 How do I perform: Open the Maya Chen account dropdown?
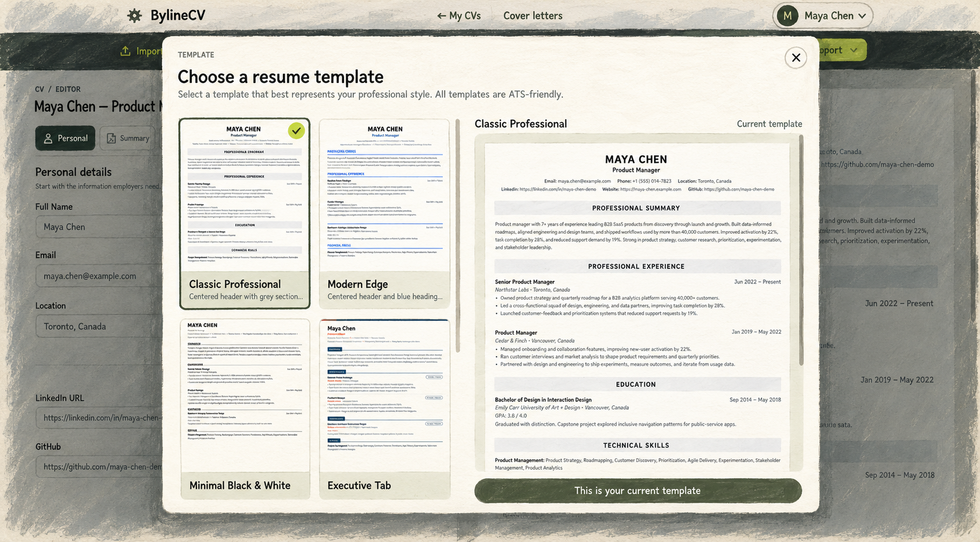(x=822, y=16)
